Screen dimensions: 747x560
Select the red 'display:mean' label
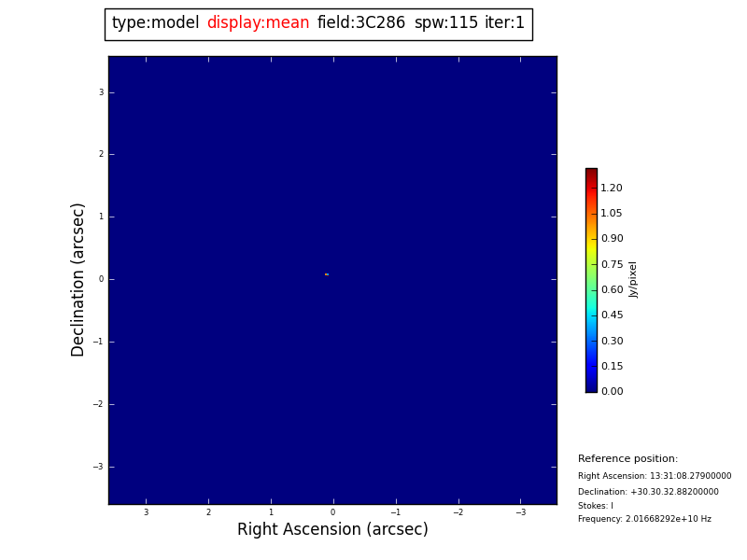tap(258, 23)
